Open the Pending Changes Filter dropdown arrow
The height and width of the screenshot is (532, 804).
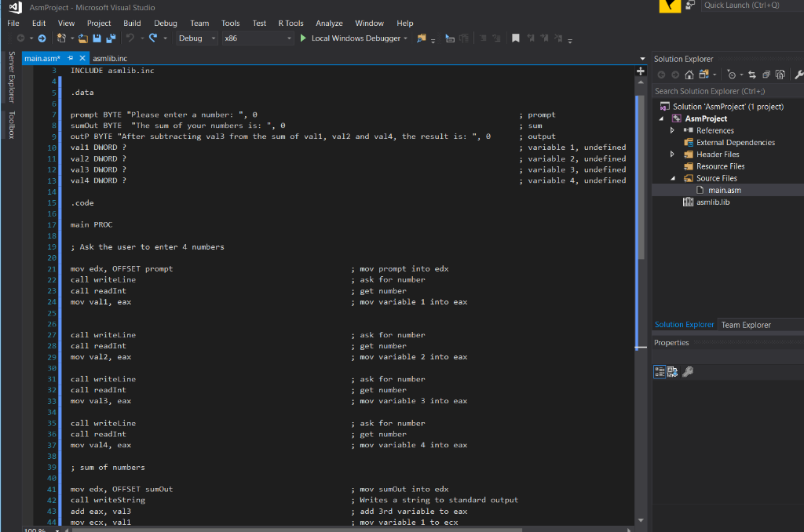(x=741, y=75)
